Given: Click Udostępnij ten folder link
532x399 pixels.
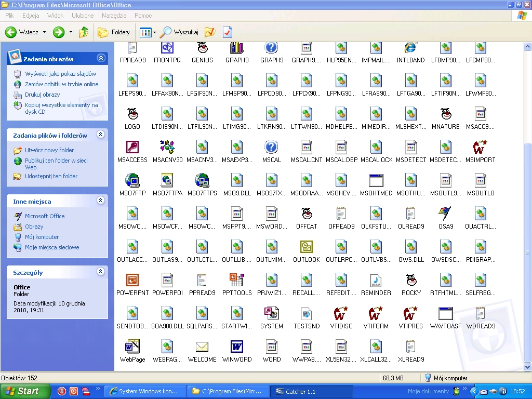Looking at the screenshot, I should (51, 176).
